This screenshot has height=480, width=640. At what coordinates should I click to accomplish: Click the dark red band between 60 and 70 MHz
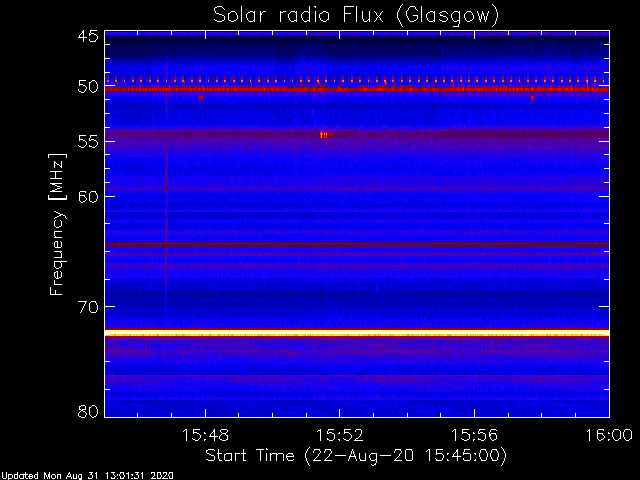[x=357, y=244]
